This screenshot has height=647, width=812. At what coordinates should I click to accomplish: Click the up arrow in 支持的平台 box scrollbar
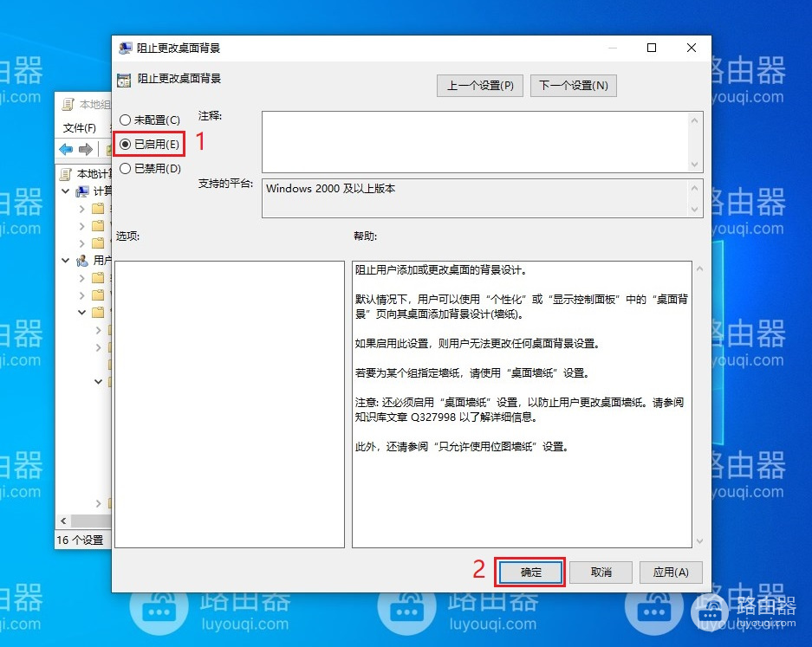tap(694, 188)
